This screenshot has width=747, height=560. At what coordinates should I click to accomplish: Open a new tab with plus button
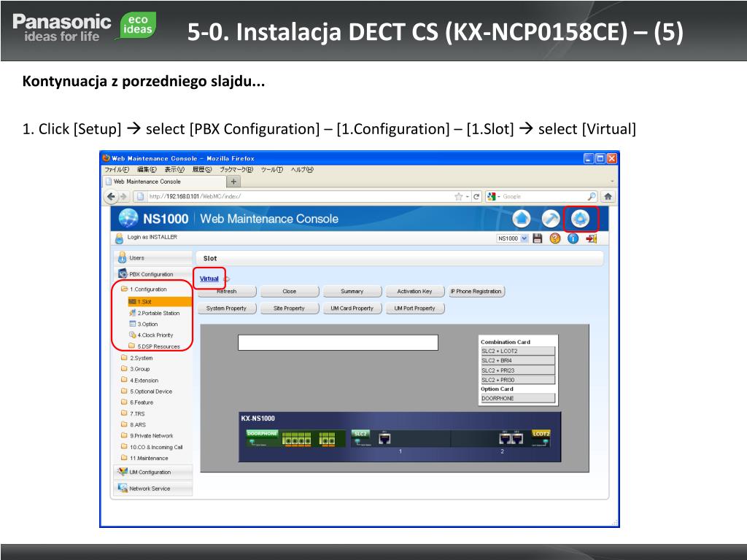click(x=233, y=182)
